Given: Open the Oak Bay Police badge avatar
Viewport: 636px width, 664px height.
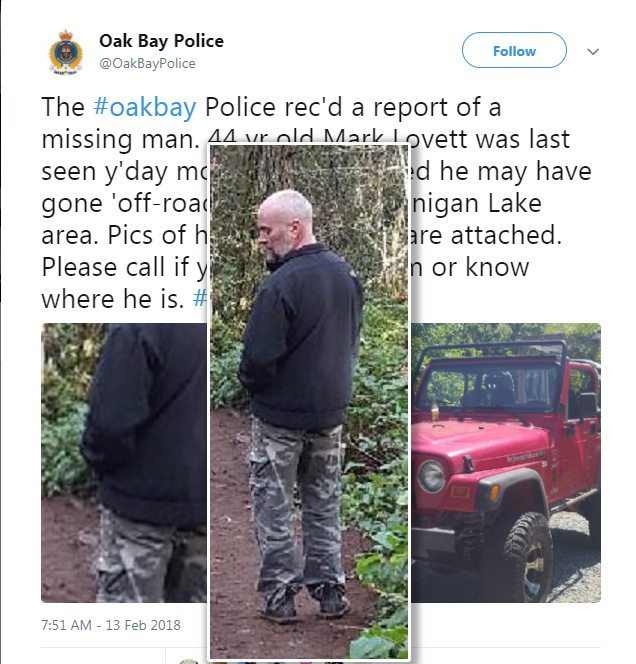Looking at the screenshot, I should point(66,53).
